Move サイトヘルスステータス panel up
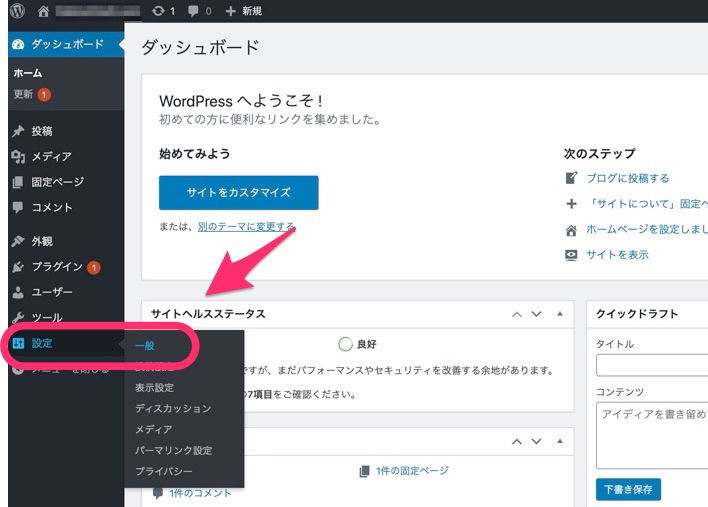The width and height of the screenshot is (708, 507). 517,314
